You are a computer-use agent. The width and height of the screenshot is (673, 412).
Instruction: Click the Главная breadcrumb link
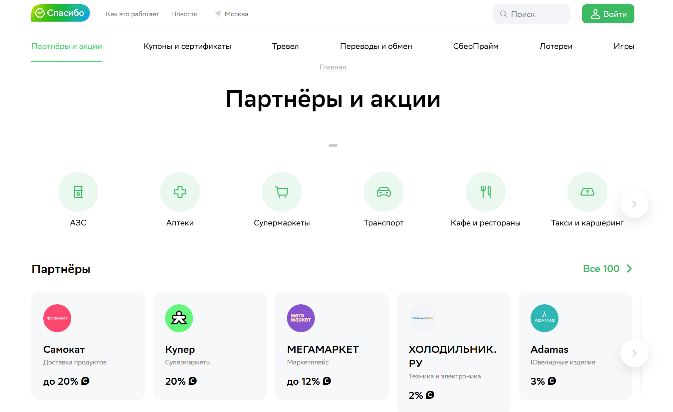tap(333, 67)
